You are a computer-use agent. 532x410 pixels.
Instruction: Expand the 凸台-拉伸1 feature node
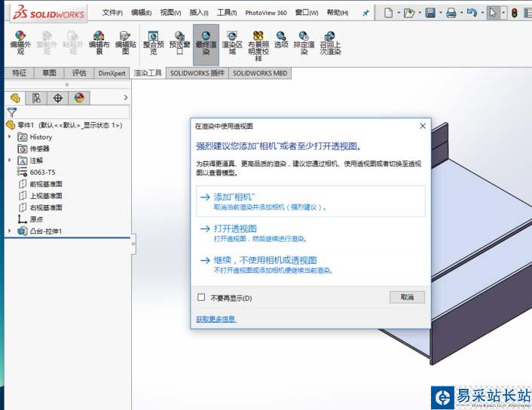click(x=10, y=231)
